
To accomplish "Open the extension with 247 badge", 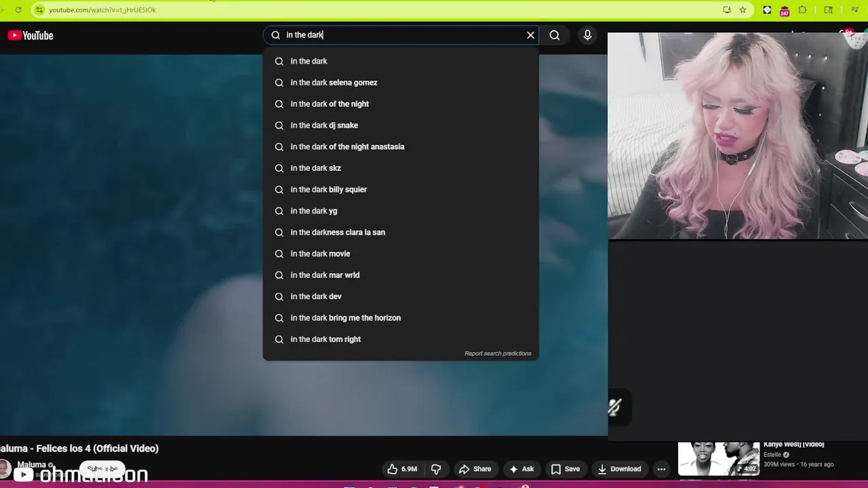I will pos(785,10).
